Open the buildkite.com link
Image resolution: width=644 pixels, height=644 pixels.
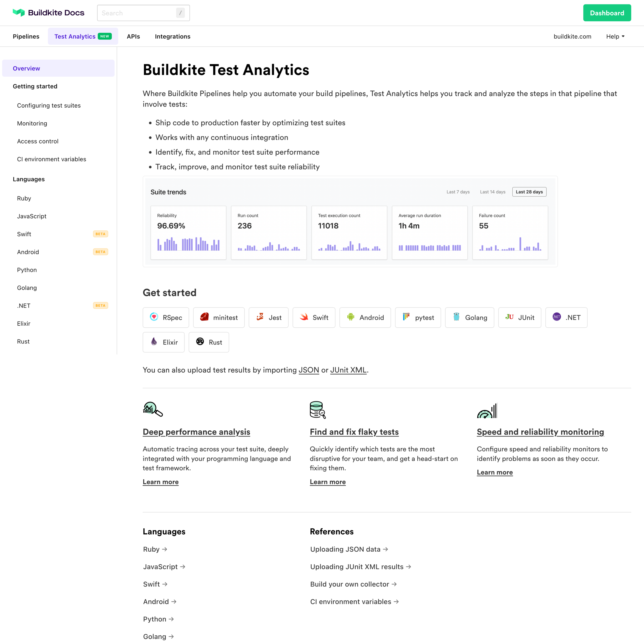[572, 36]
